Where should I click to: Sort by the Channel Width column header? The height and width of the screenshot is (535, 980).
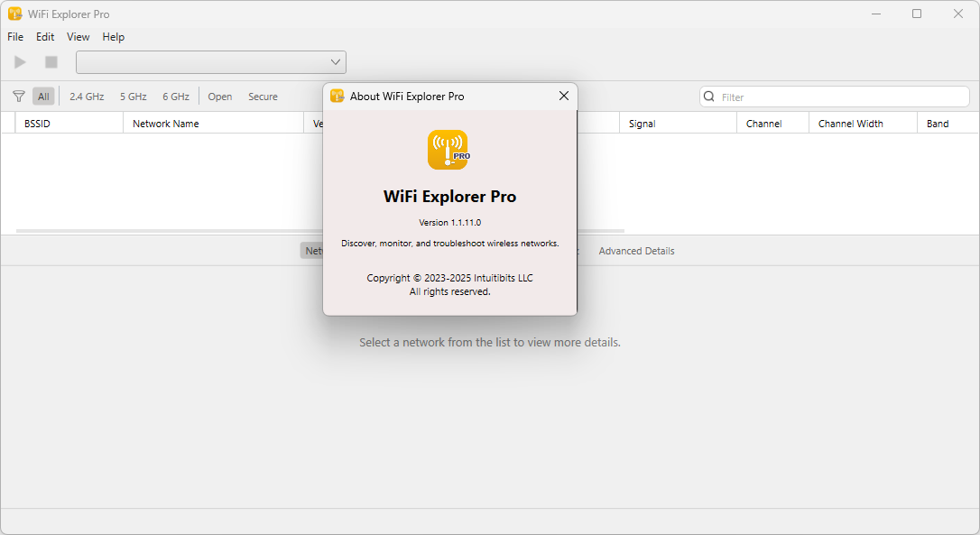tap(863, 123)
